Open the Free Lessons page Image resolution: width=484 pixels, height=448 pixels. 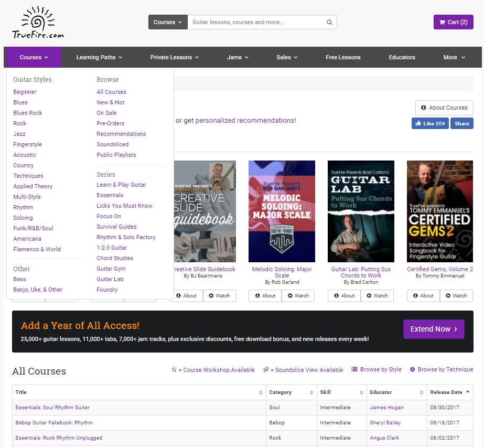tap(343, 57)
